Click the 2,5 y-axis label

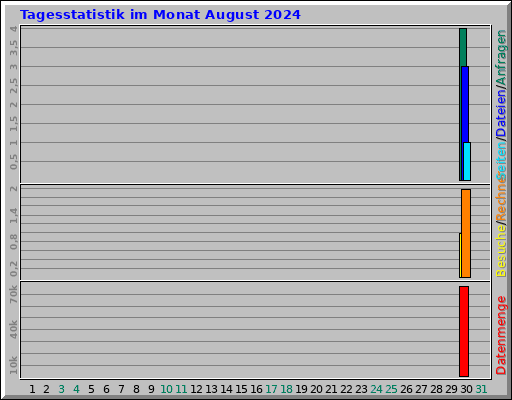13,86
